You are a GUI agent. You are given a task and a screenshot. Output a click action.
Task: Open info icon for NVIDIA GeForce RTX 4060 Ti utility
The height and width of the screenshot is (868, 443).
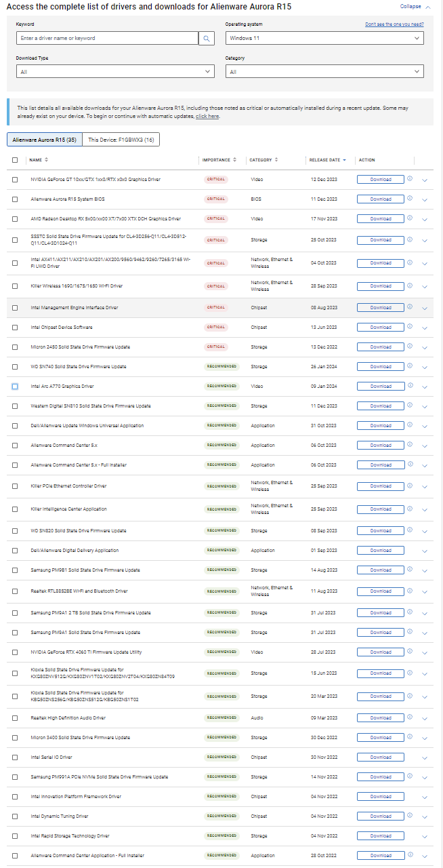click(410, 652)
